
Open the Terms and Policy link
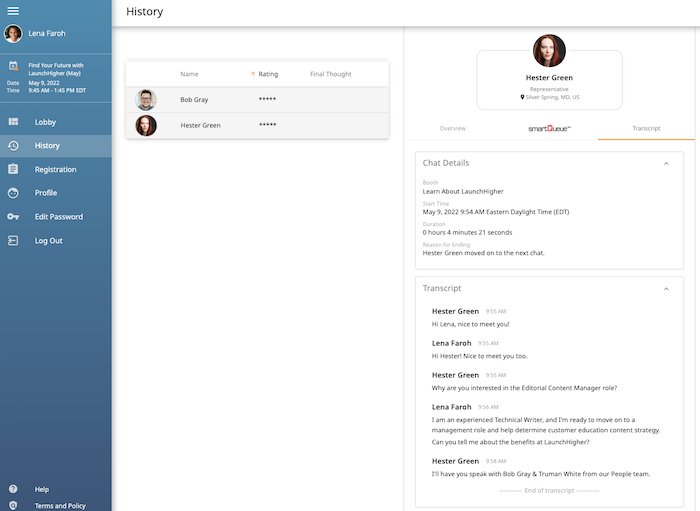(x=60, y=506)
